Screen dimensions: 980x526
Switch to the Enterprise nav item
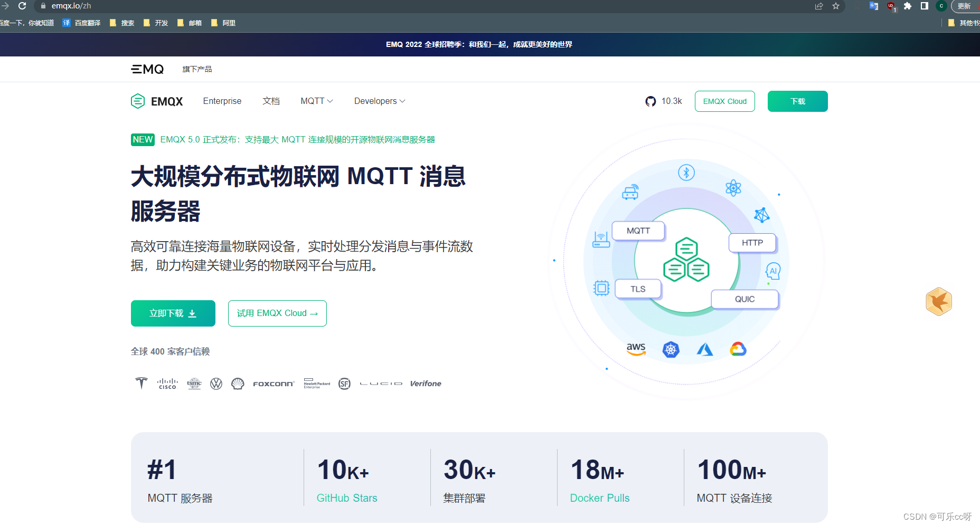[x=222, y=101]
